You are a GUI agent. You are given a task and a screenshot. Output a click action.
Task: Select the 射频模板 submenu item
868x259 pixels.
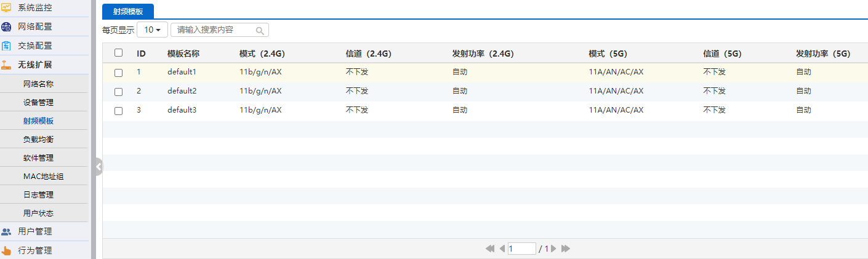click(x=38, y=121)
